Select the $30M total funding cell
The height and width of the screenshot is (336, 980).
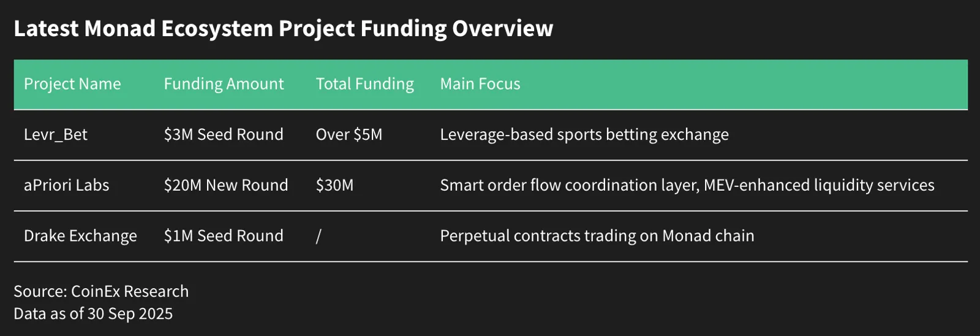coord(334,185)
